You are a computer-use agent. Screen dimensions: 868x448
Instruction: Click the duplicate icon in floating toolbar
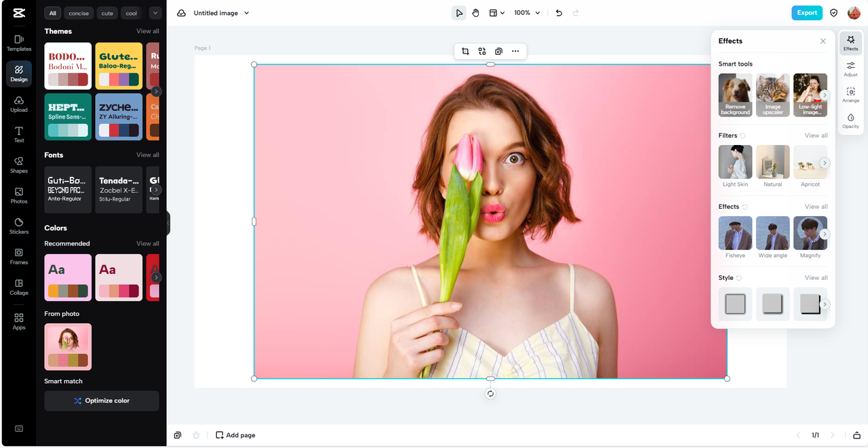[x=498, y=51]
